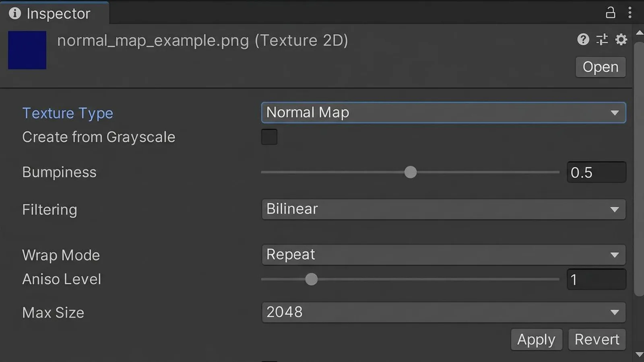Viewport: 644px width, 362px height.
Task: Open the Wrap Mode dropdown showing Repeat
Action: [x=444, y=255]
